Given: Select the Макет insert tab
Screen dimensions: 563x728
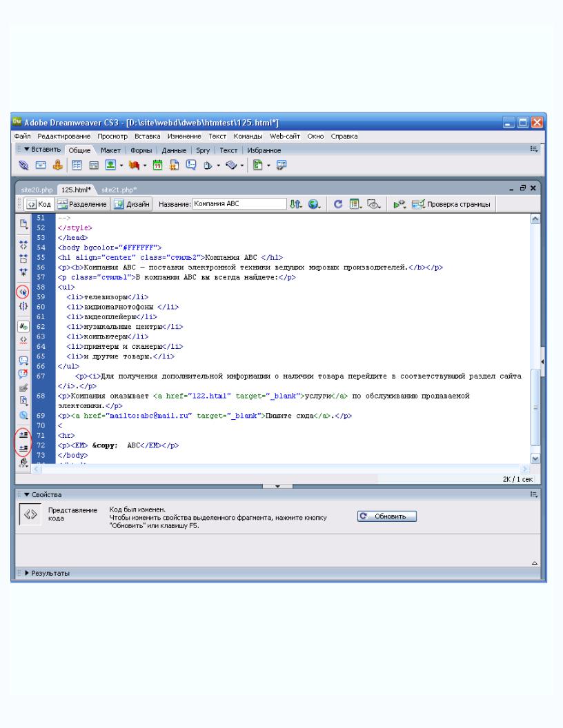Looking at the screenshot, I should click(x=110, y=150).
